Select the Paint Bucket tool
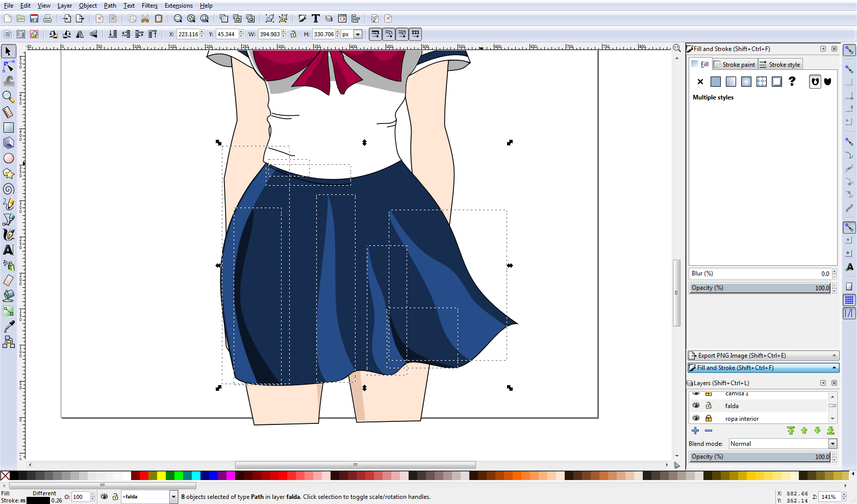 [x=8, y=296]
